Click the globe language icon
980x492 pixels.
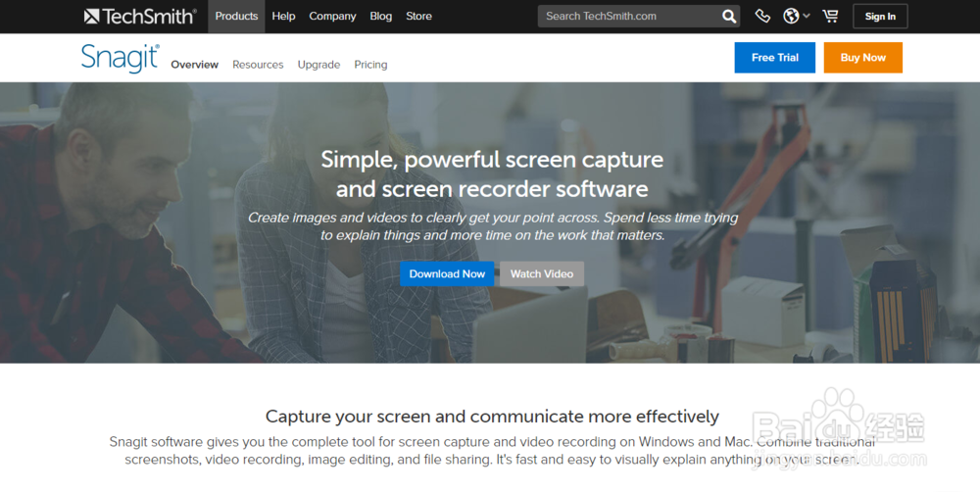point(791,17)
